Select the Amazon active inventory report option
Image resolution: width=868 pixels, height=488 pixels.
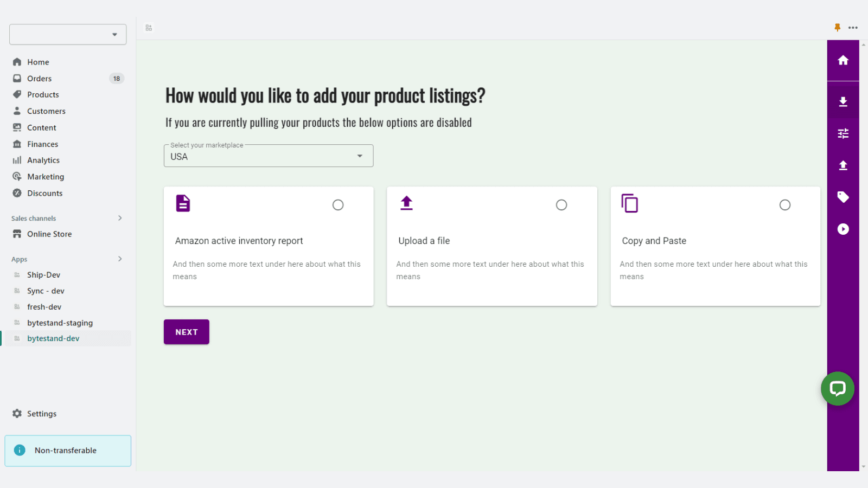pos(337,205)
